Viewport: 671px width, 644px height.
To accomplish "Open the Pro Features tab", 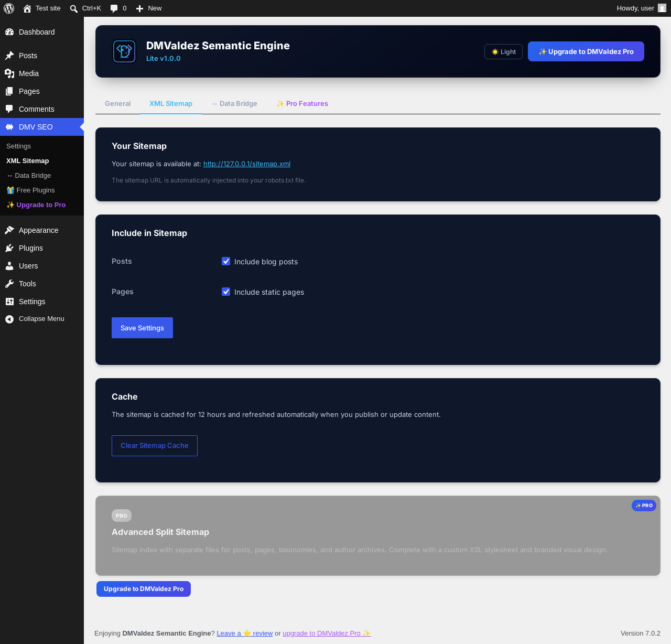I will point(302,104).
